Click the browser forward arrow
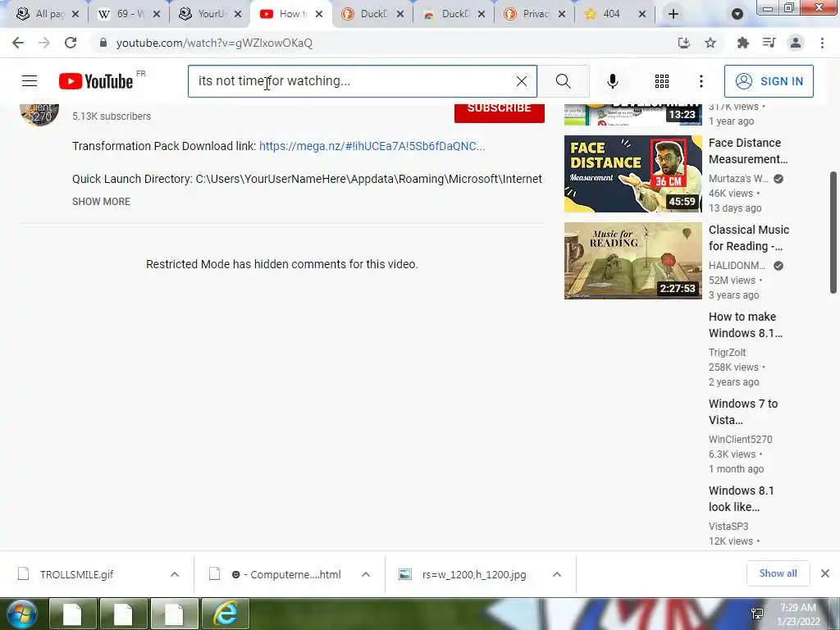Image resolution: width=840 pixels, height=630 pixels. (44, 43)
